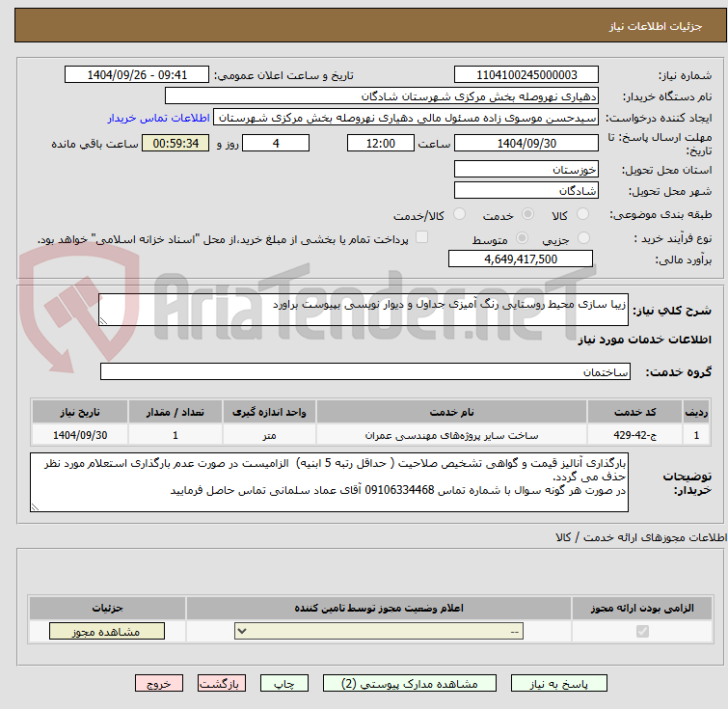
Task: Open اطلاعات تماس خریدار link
Action: [159, 118]
